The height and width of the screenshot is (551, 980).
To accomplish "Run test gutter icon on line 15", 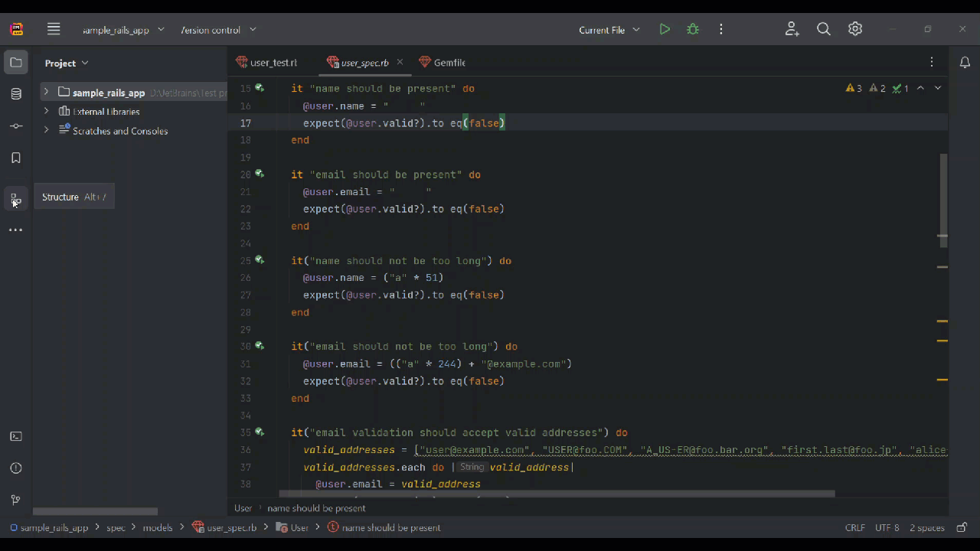I will coord(260,88).
